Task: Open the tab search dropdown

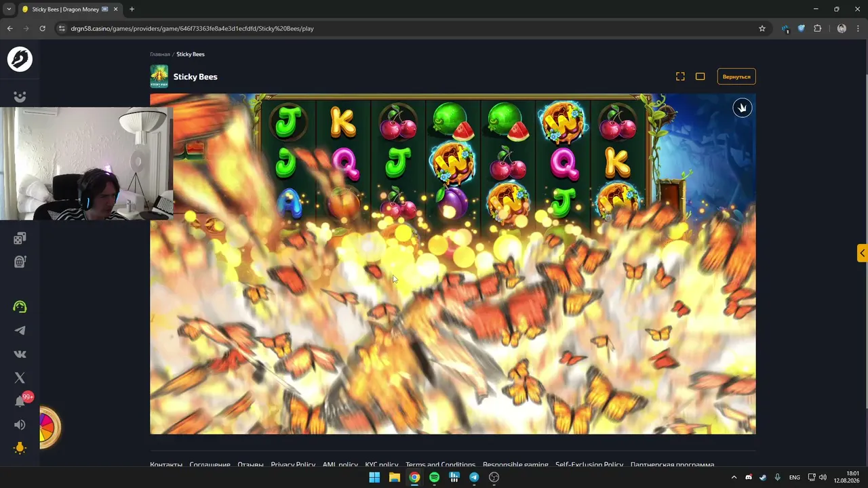Action: click(9, 9)
